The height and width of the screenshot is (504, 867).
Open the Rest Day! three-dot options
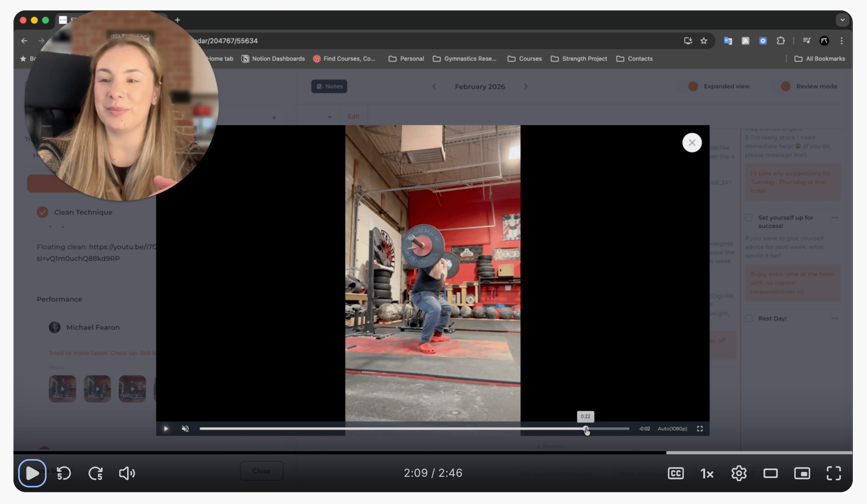click(x=834, y=319)
